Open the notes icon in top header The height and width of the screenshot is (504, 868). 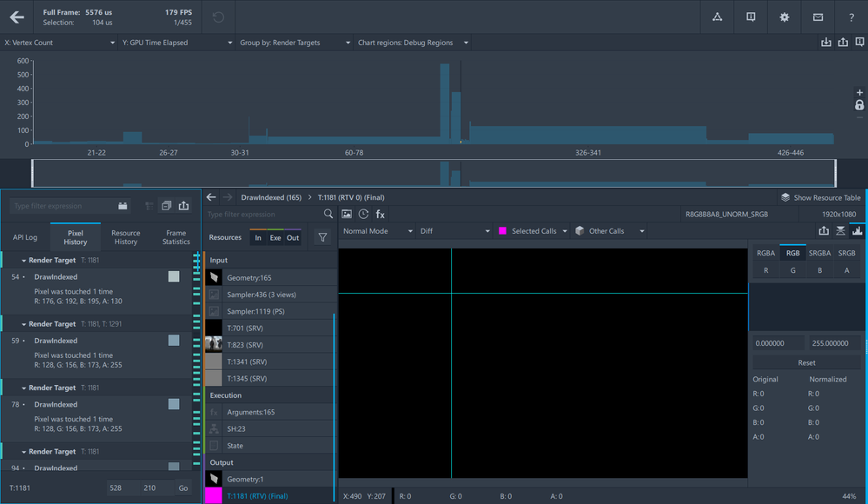[x=751, y=17]
